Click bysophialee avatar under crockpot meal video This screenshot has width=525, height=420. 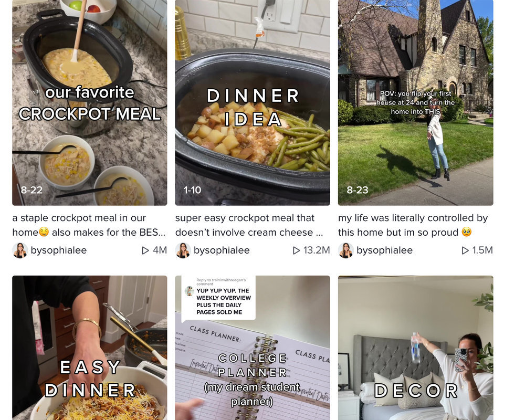click(20, 250)
